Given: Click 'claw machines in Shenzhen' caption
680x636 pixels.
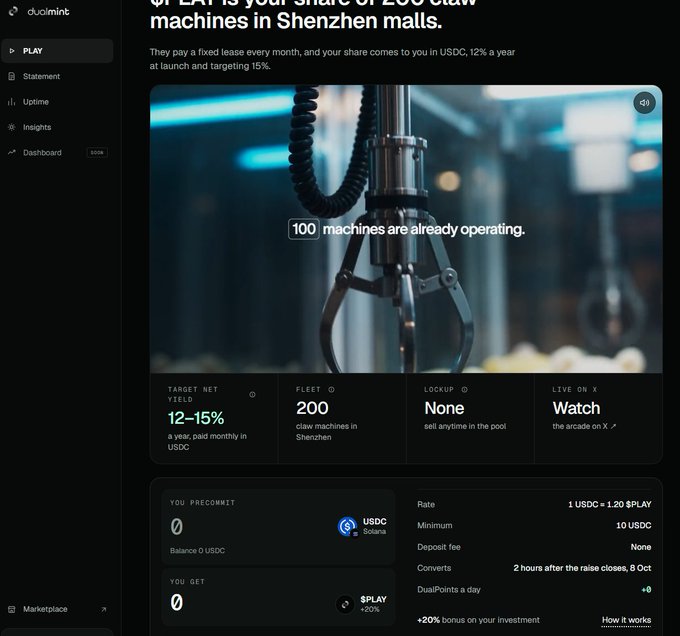Looking at the screenshot, I should pos(327,431).
